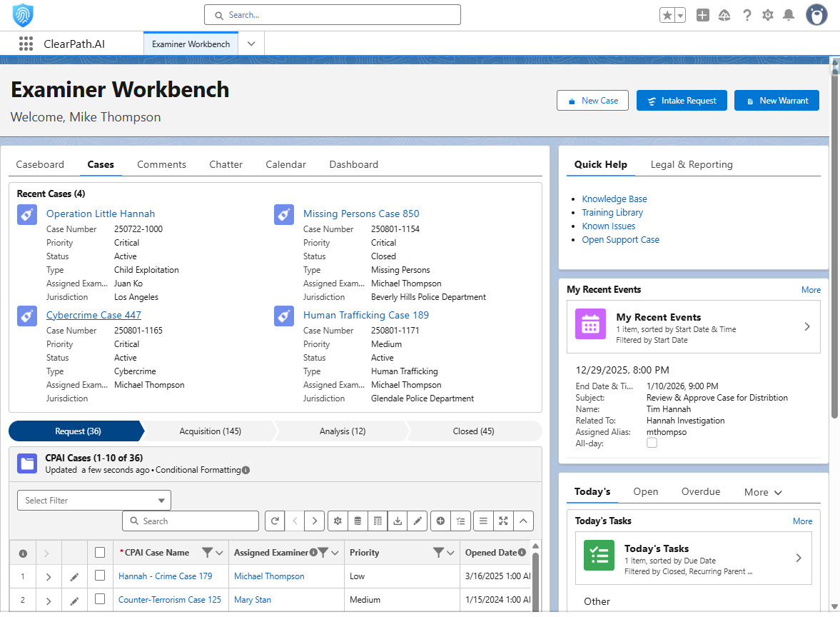Screen dimensions: 840x617
Task: Click the expand-to-fullscreen icon in grid toolbar
Action: coord(503,521)
